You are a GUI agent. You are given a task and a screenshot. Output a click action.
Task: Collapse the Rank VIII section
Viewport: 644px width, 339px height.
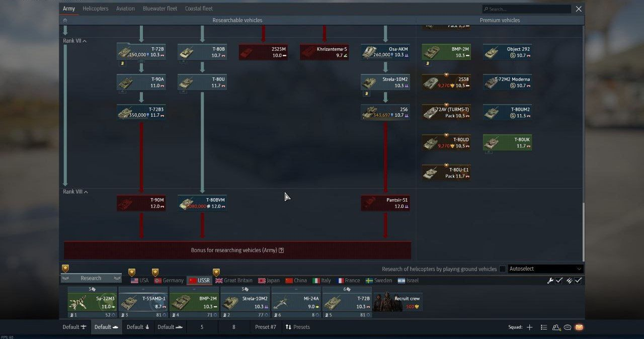pyautogui.click(x=86, y=192)
